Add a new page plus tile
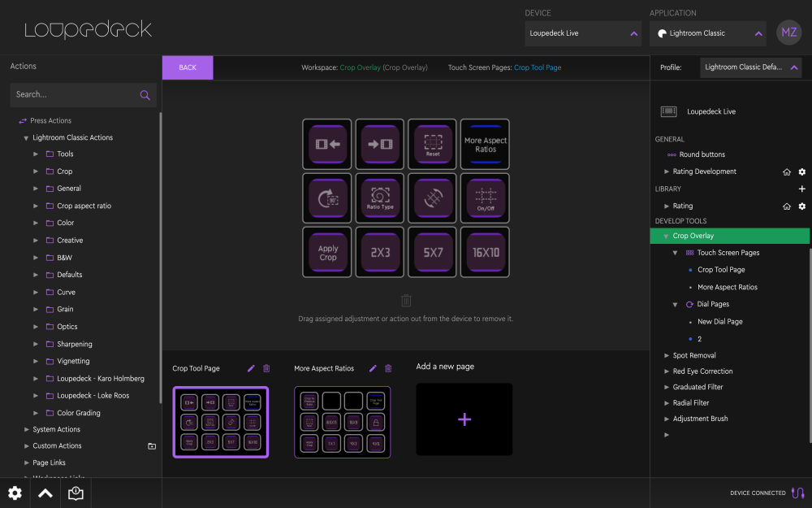 pyautogui.click(x=464, y=419)
